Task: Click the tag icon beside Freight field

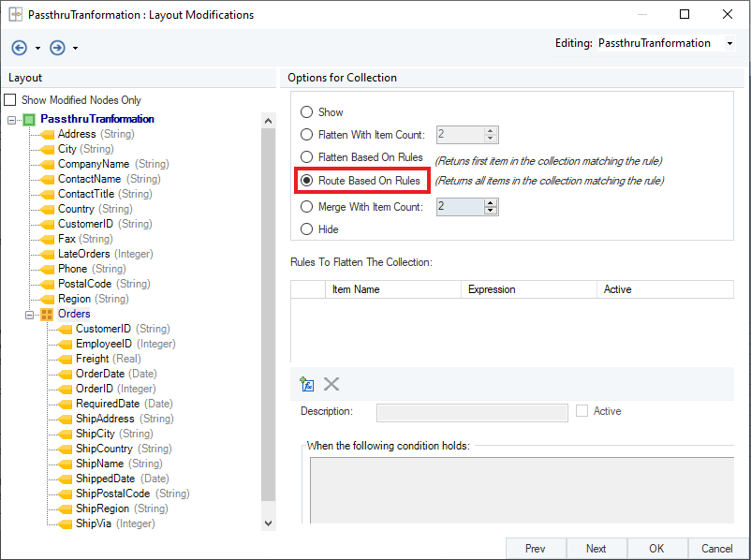Action: [x=65, y=359]
